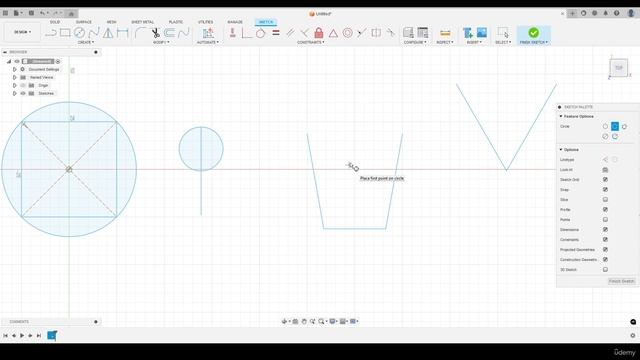Image resolution: width=640 pixels, height=360 pixels.
Task: Click the Look At button in palette
Action: coord(605,170)
